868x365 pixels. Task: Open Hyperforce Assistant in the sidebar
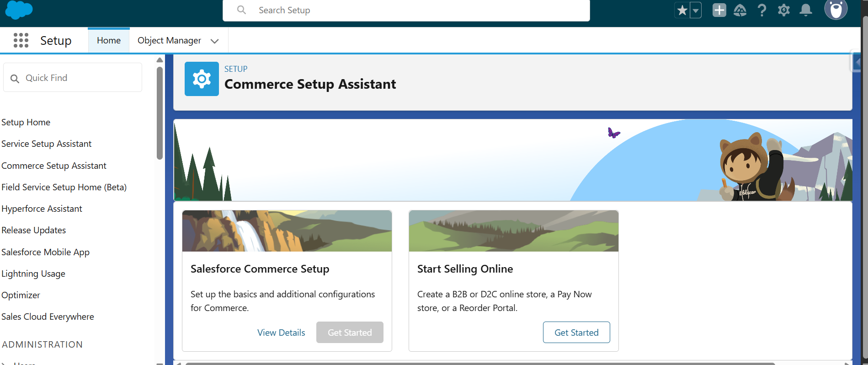coord(42,209)
